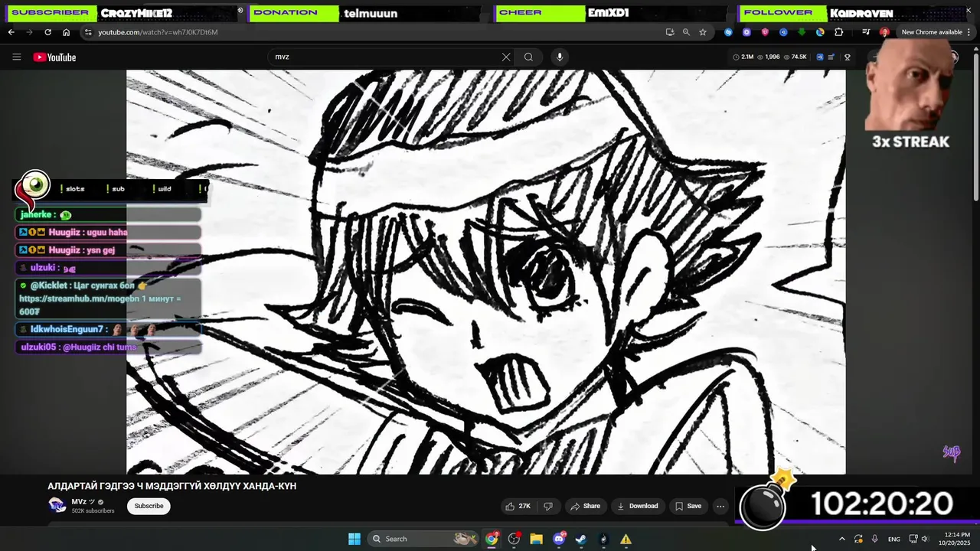Go back with the browser back arrow
This screenshot has height=551, width=980.
[x=11, y=32]
